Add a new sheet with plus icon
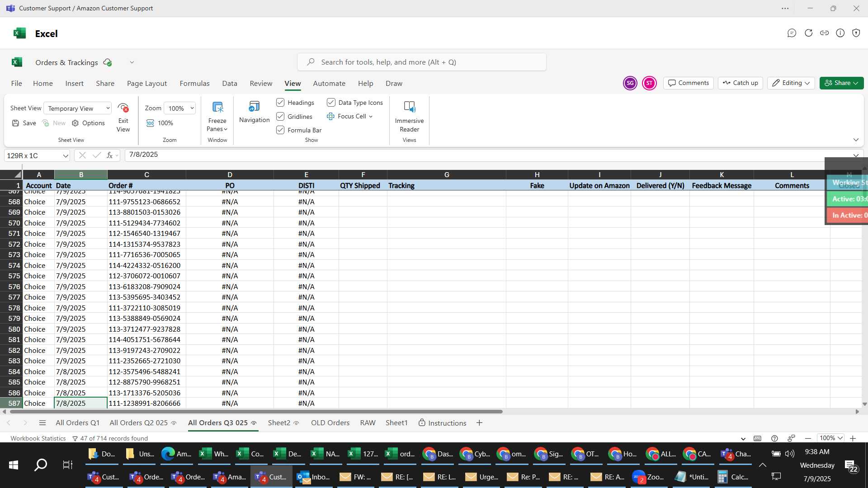868x488 pixels. 479,423
